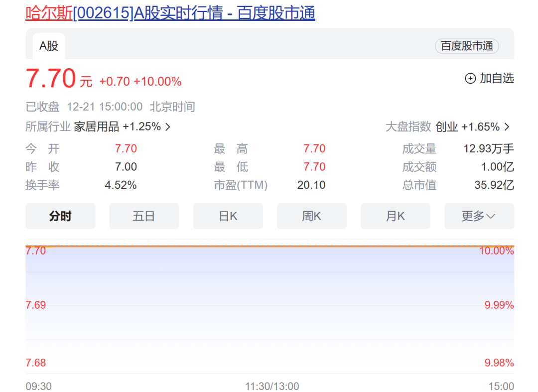Click the 百度股市通 badge button
Viewport: 538px width, 392px height.
click(467, 46)
